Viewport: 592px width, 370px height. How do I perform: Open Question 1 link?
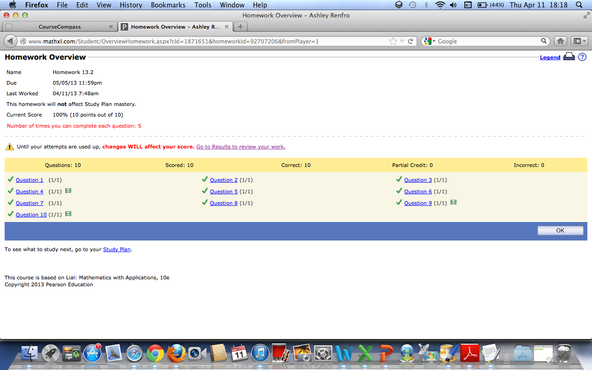click(29, 180)
